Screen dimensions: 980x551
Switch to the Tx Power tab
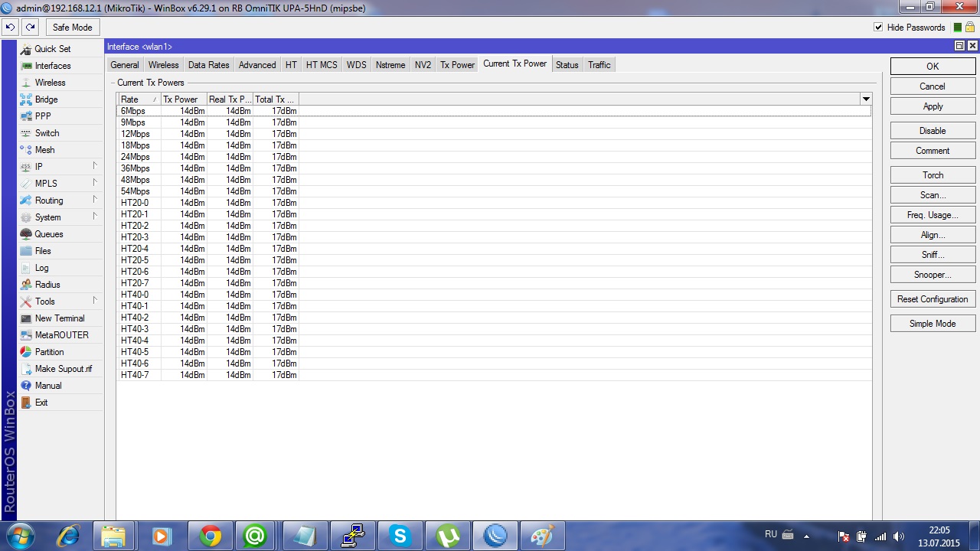[457, 65]
